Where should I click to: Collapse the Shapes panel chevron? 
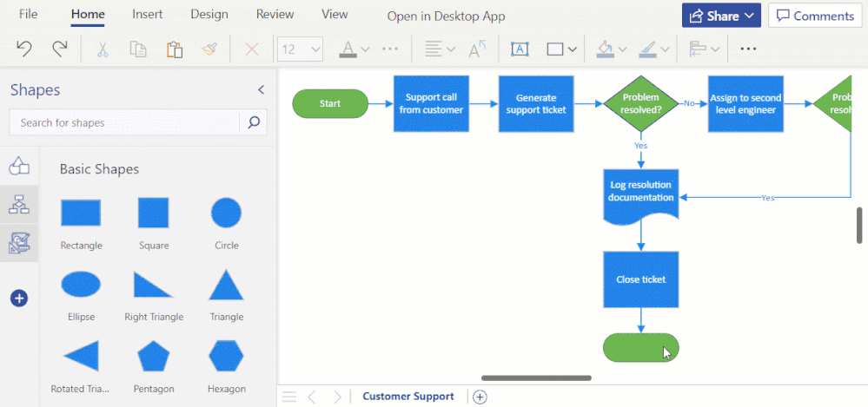pyautogui.click(x=262, y=89)
